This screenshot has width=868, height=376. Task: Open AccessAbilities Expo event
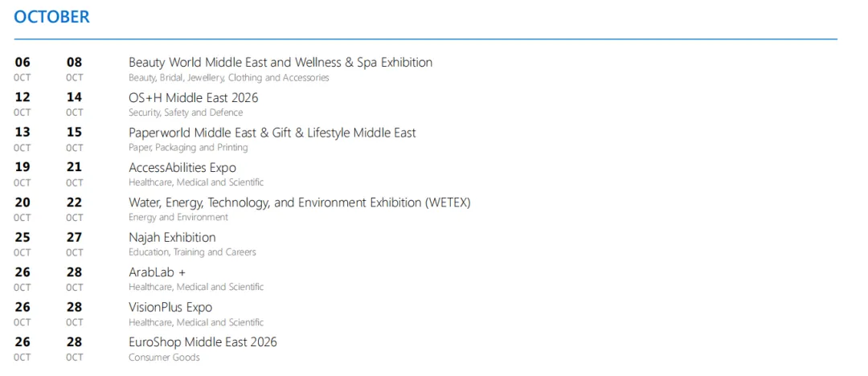click(182, 168)
